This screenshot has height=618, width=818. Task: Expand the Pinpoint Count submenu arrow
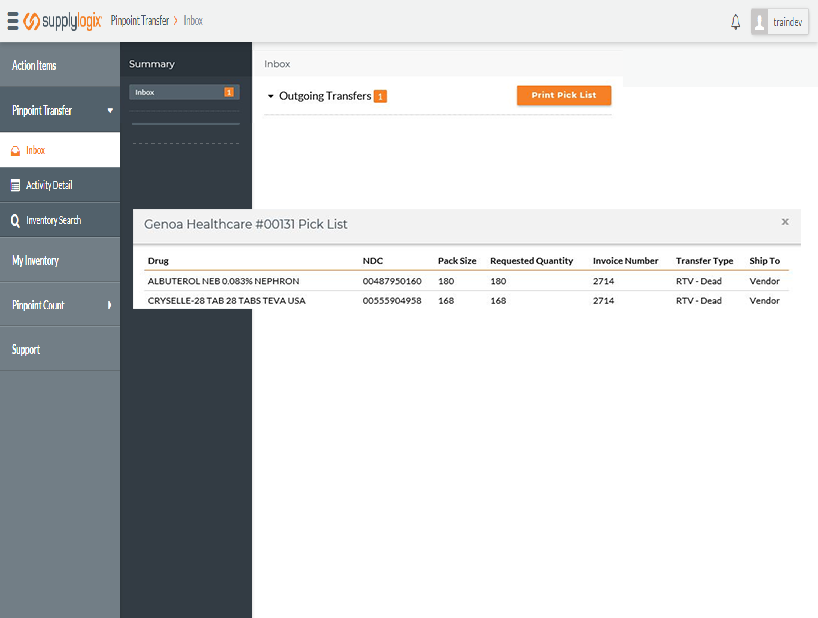(110, 305)
